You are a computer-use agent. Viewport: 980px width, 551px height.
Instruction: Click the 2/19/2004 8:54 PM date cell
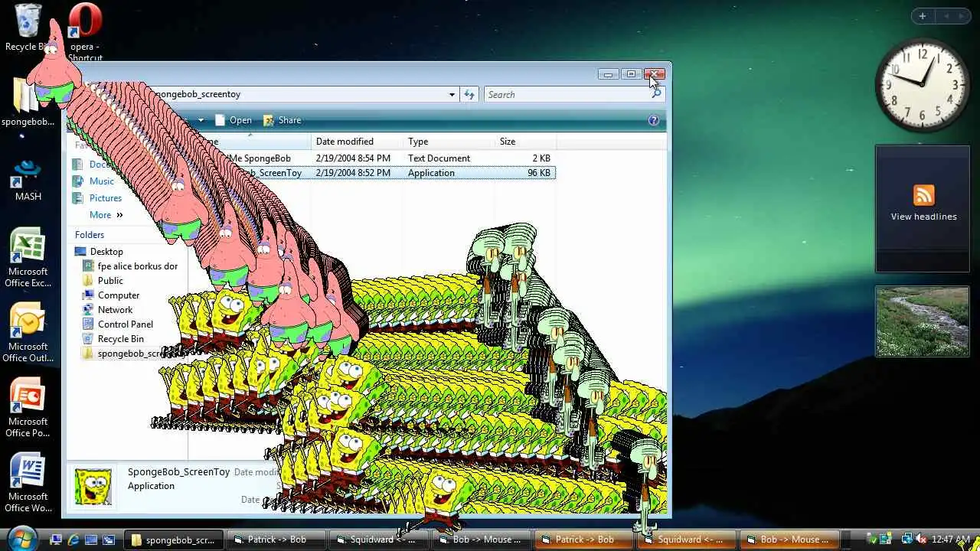coord(353,158)
